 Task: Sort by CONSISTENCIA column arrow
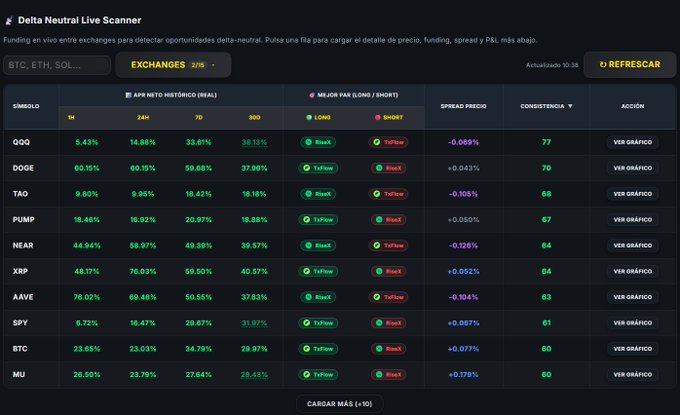click(x=570, y=106)
